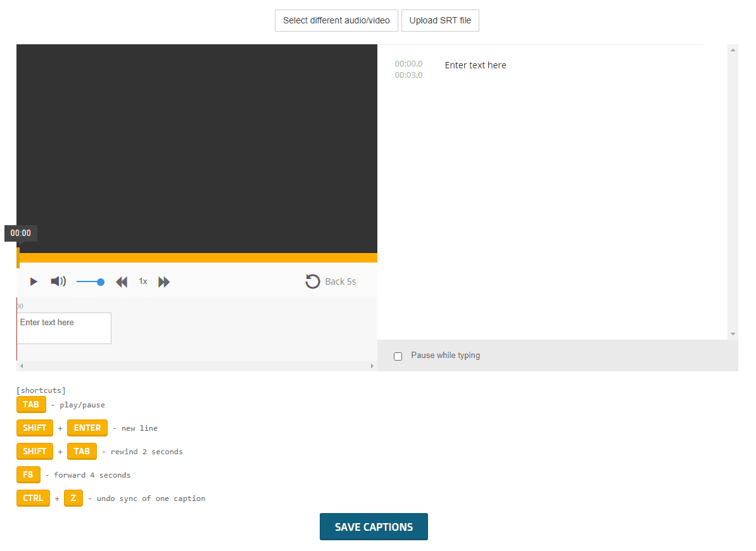Click the rewind double-arrow icon
The height and width of the screenshot is (551, 756).
(x=122, y=282)
